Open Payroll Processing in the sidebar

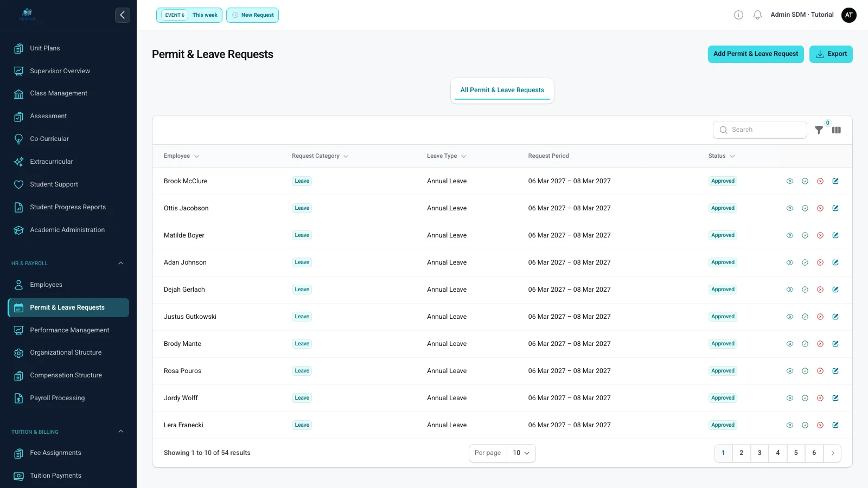[x=68, y=398]
